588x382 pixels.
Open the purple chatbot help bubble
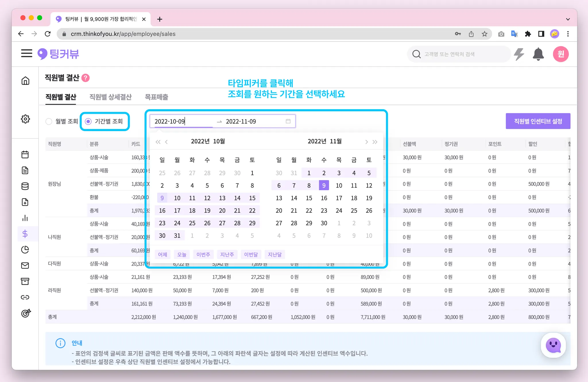[553, 345]
